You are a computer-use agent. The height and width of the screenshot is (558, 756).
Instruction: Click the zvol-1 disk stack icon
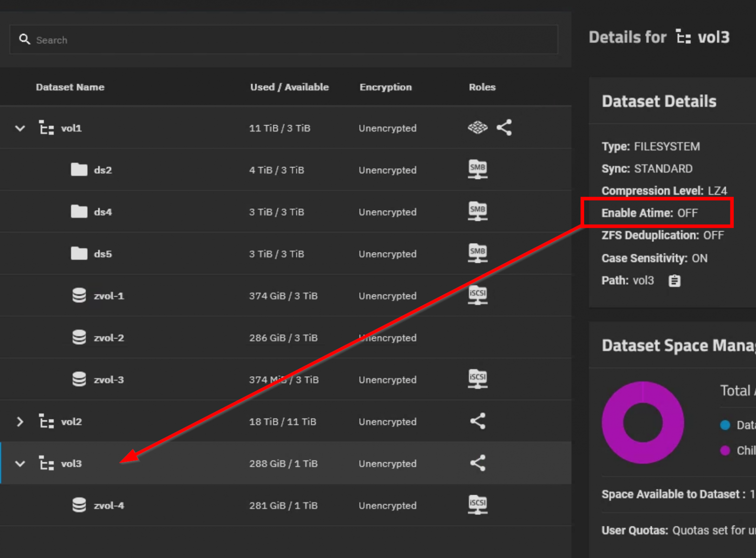click(79, 295)
